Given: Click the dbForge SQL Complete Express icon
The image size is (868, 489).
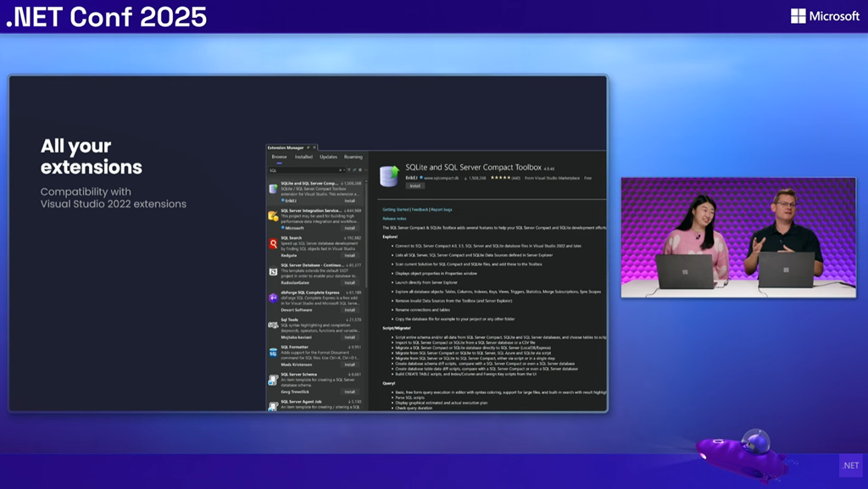Looking at the screenshot, I should (x=273, y=298).
